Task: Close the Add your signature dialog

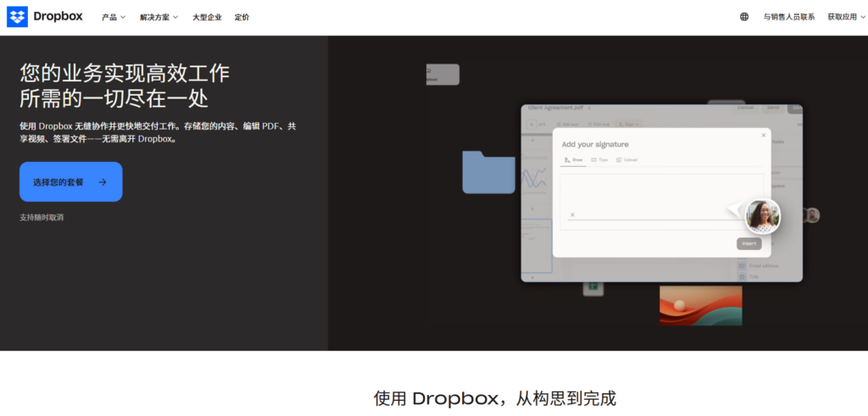Action: click(x=764, y=135)
